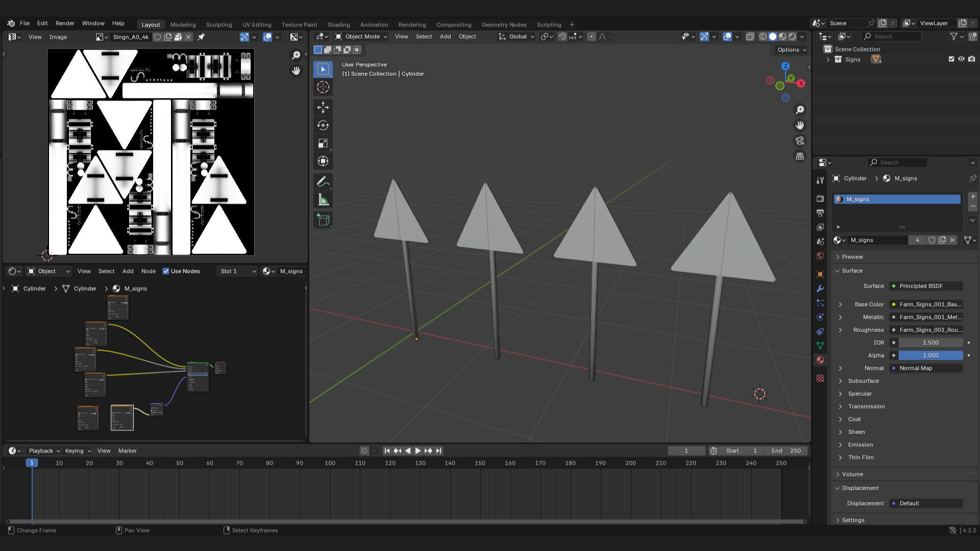Activate the Annotate pencil tool
This screenshot has height=551, width=980.
coord(323,182)
